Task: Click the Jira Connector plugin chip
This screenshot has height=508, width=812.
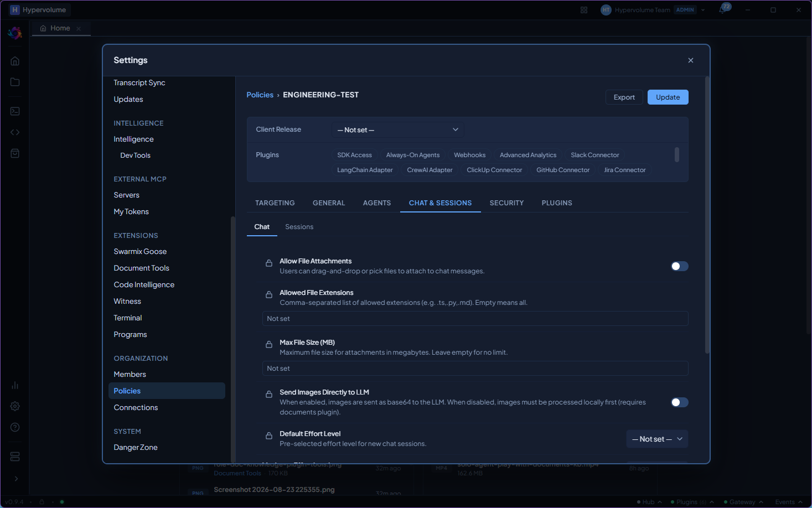Action: point(625,170)
